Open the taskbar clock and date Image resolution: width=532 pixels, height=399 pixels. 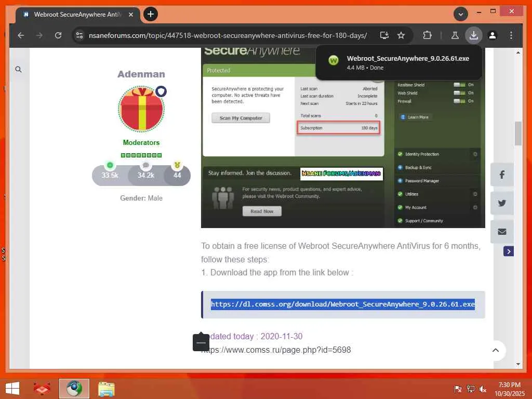(x=509, y=389)
